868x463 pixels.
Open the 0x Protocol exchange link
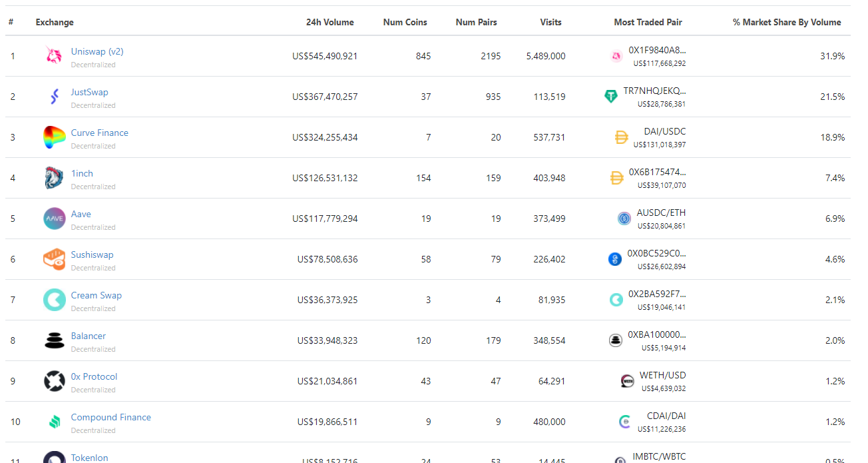click(x=94, y=376)
